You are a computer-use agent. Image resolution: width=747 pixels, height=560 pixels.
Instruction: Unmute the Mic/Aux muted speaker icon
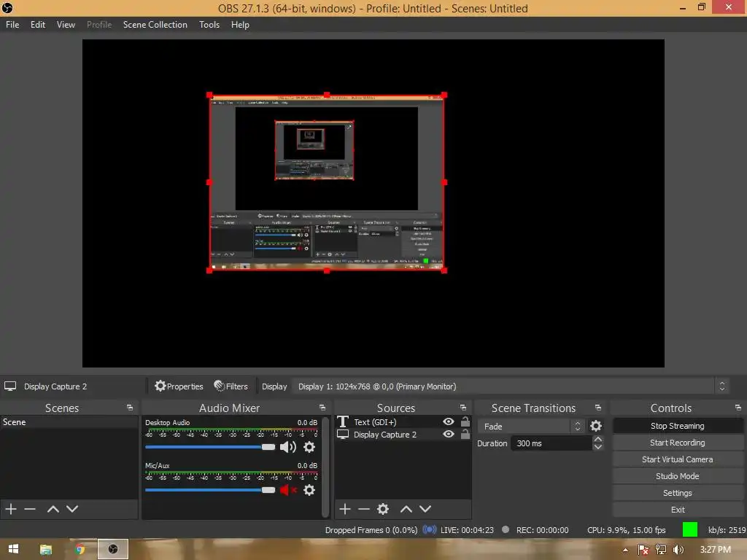click(x=287, y=490)
